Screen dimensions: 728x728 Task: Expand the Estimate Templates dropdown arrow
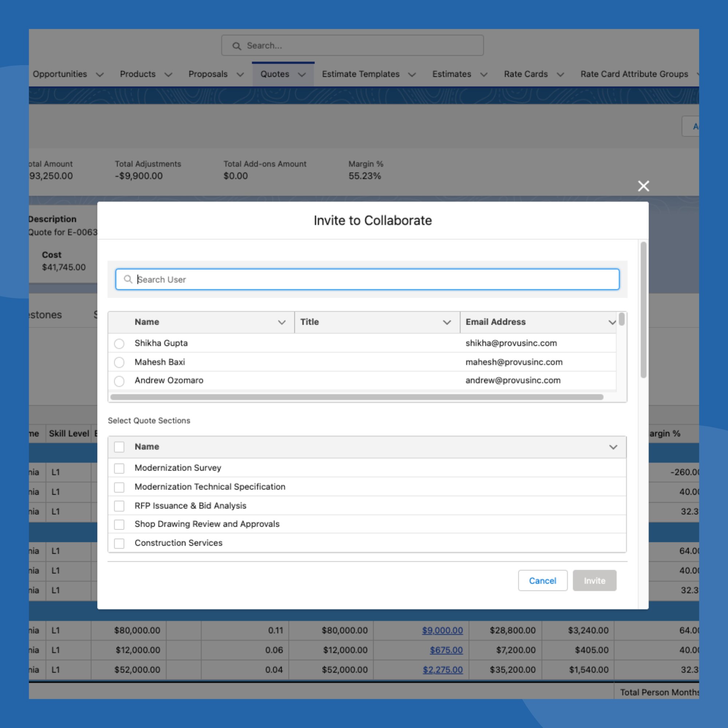pos(412,75)
